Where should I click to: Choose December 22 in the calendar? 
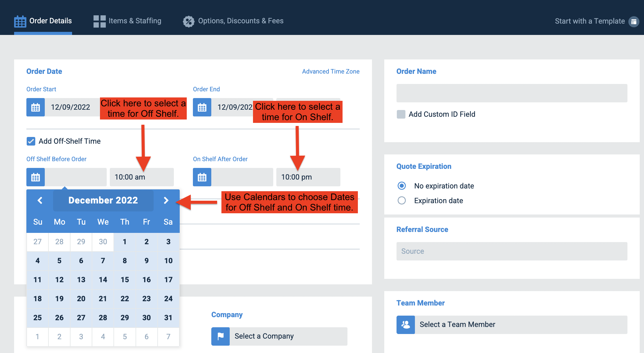click(x=125, y=299)
